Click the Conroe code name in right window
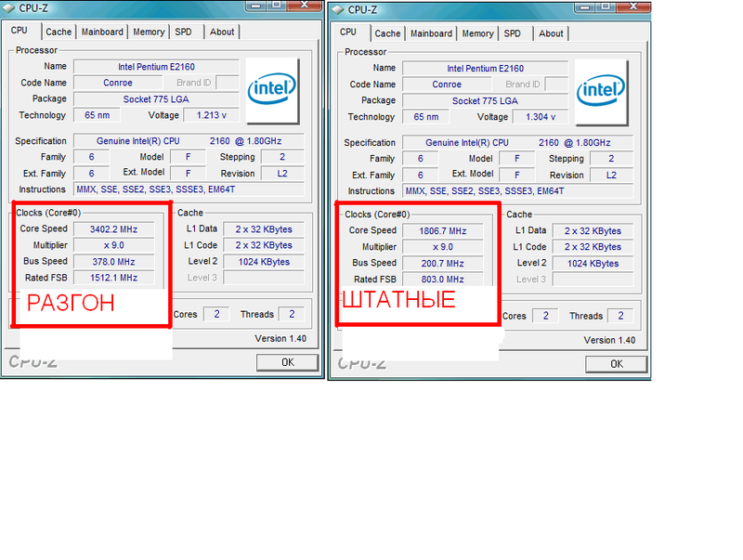The height and width of the screenshot is (560, 743). click(x=447, y=85)
